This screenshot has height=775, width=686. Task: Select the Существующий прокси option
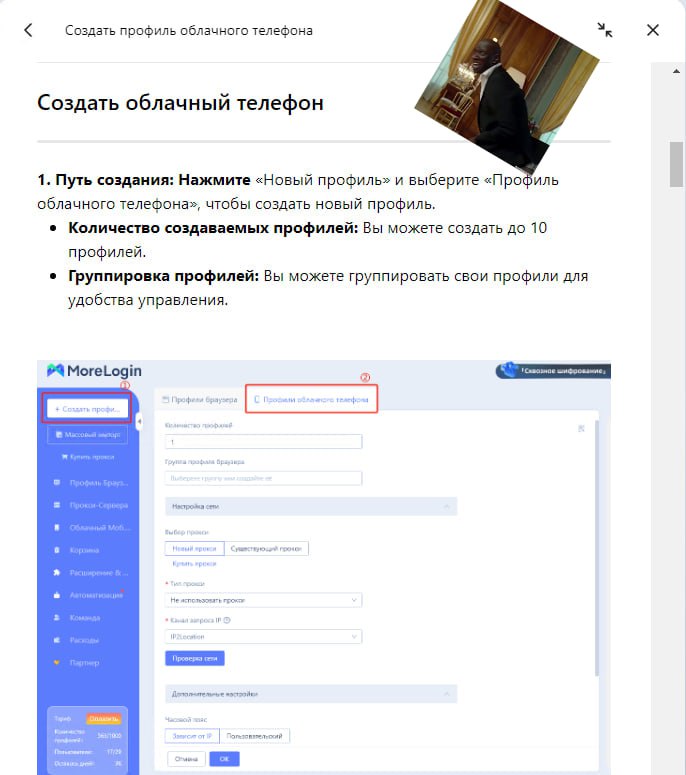266,548
